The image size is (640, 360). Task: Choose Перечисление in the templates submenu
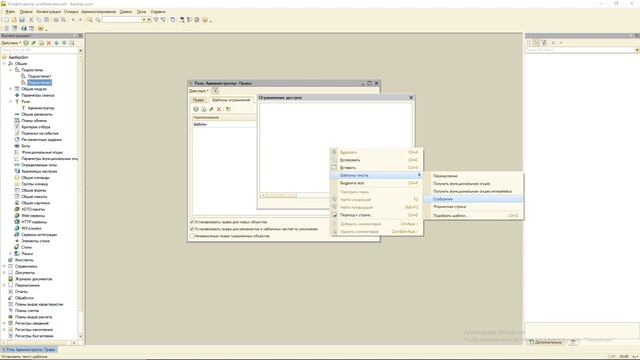coord(473,176)
